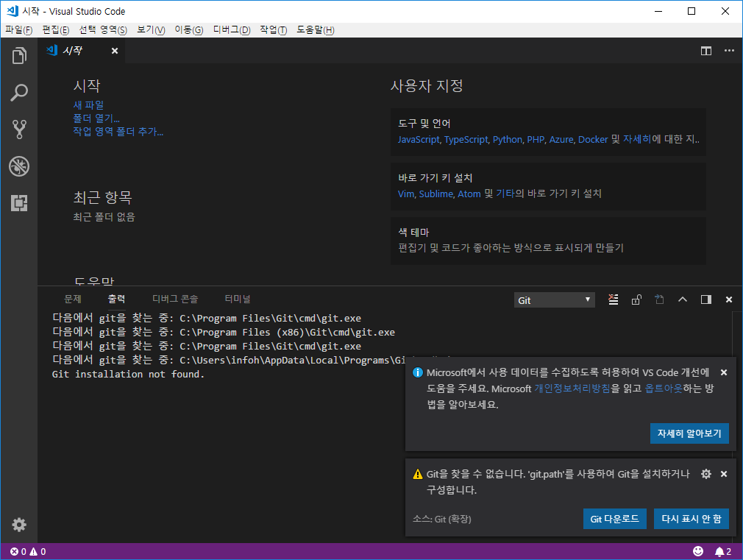
Task: Open the Source Control view
Action: pyautogui.click(x=19, y=130)
